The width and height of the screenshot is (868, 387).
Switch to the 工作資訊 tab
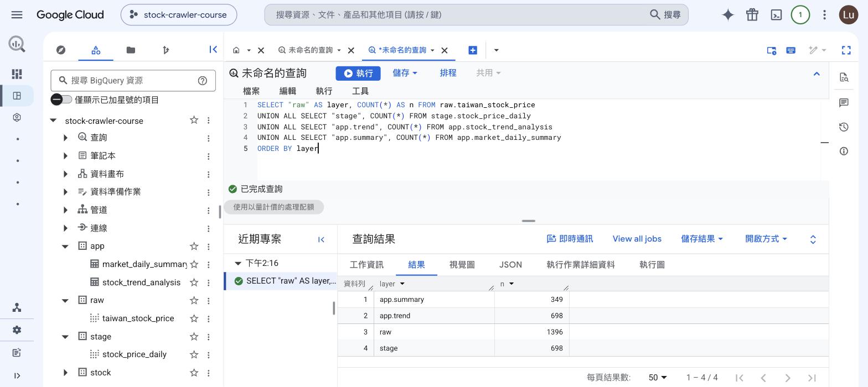pos(366,265)
